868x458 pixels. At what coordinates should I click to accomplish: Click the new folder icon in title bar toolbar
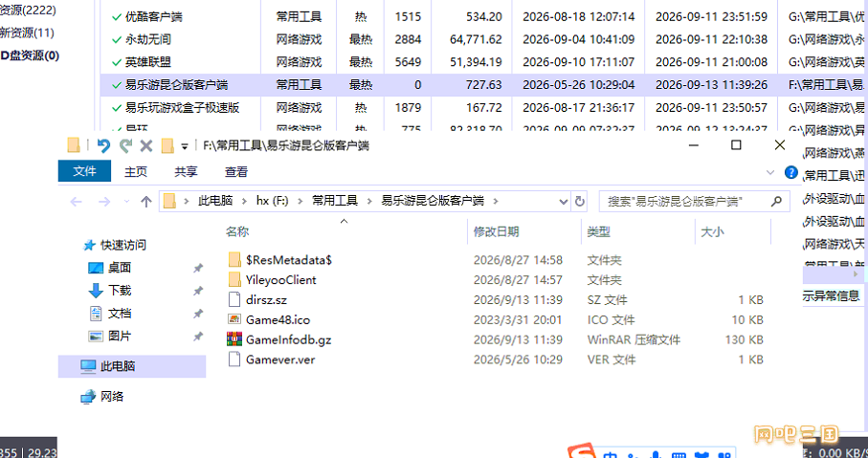pyautogui.click(x=167, y=145)
